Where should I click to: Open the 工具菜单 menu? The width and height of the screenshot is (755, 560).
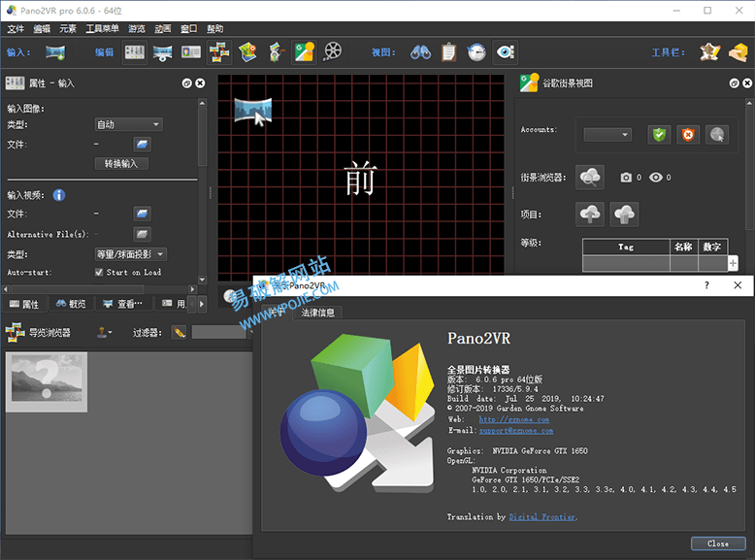coord(102,29)
